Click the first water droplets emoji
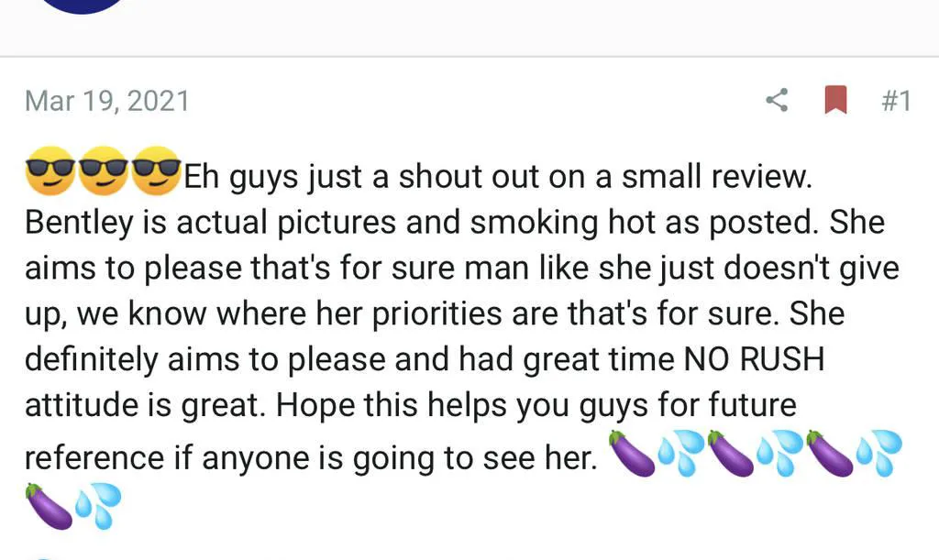 681,453
